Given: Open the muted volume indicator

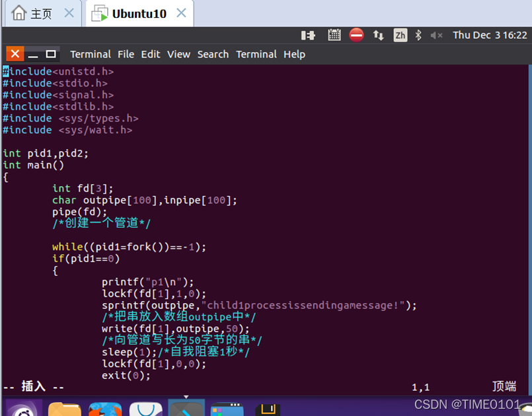Looking at the screenshot, I should tap(436, 35).
